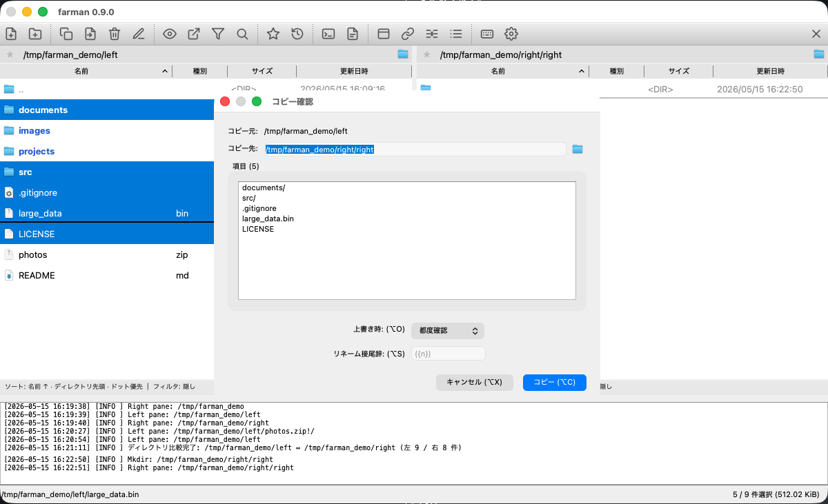Click the Move file toolbar icon

[x=90, y=33]
